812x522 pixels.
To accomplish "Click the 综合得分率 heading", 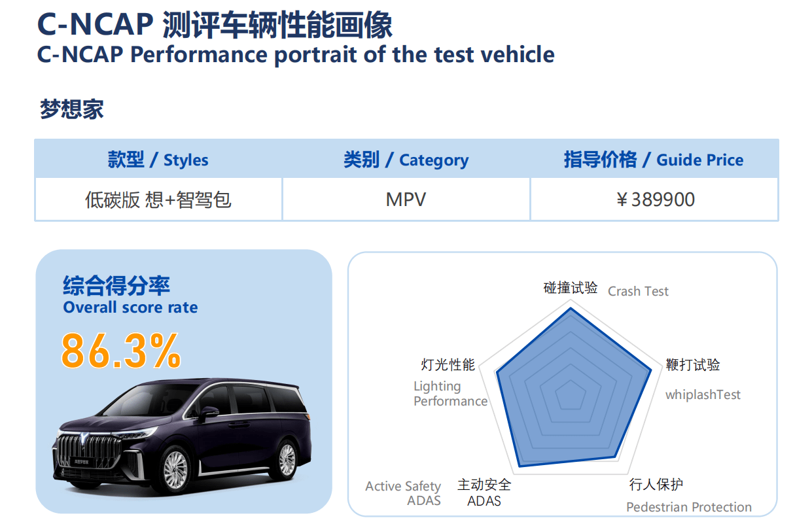I will point(116,286).
